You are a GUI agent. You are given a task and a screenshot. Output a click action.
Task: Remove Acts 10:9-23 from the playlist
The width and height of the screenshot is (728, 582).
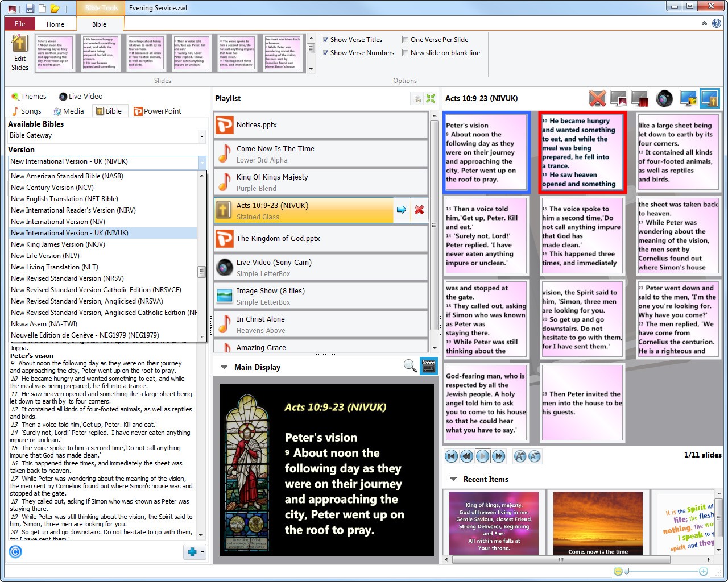419,210
